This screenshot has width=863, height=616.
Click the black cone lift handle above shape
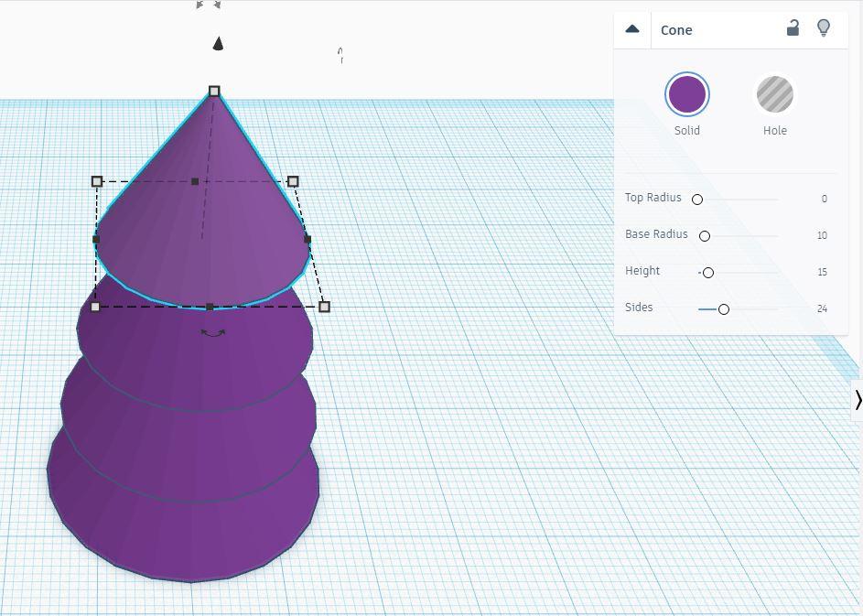point(218,44)
